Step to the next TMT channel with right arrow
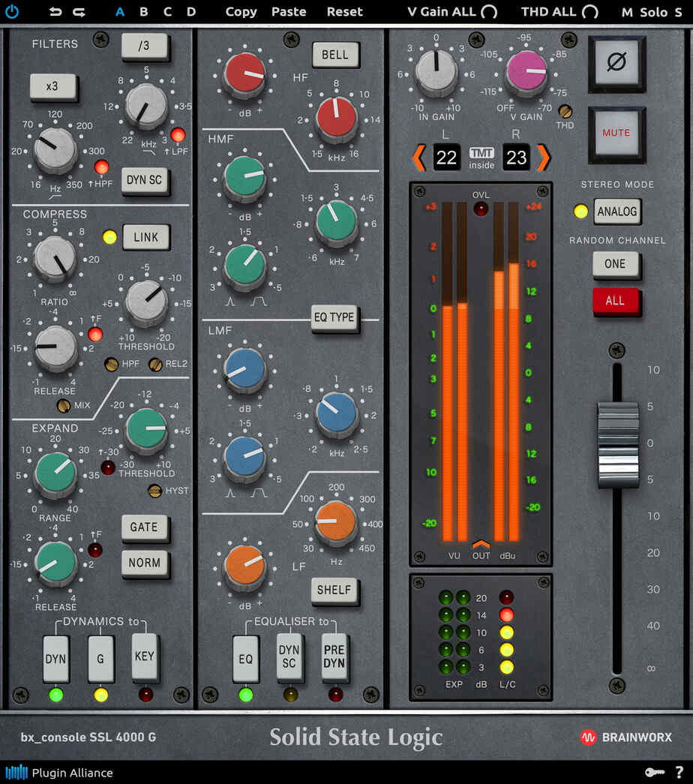This screenshot has height=784, width=693. 544,158
